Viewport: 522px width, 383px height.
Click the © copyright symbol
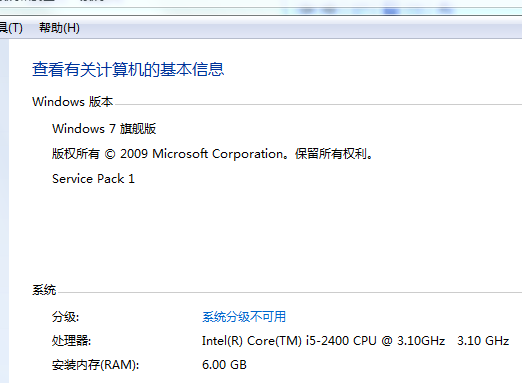click(110, 154)
